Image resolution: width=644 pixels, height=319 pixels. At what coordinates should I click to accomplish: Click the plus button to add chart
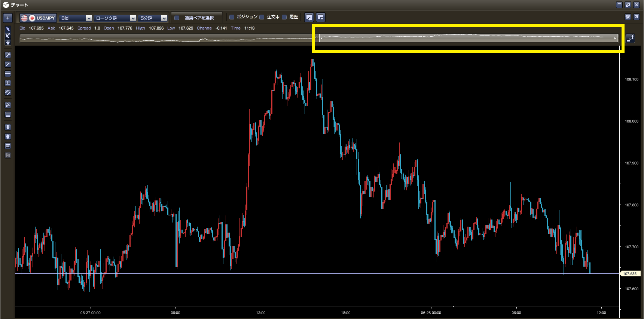click(8, 18)
